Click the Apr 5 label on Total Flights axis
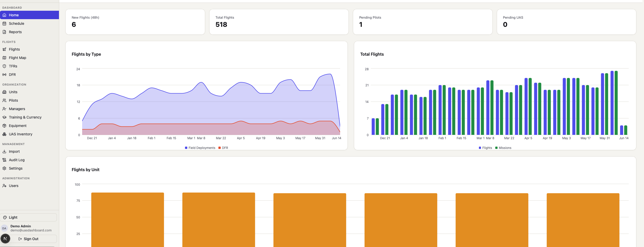This screenshot has width=644, height=247. (x=528, y=138)
